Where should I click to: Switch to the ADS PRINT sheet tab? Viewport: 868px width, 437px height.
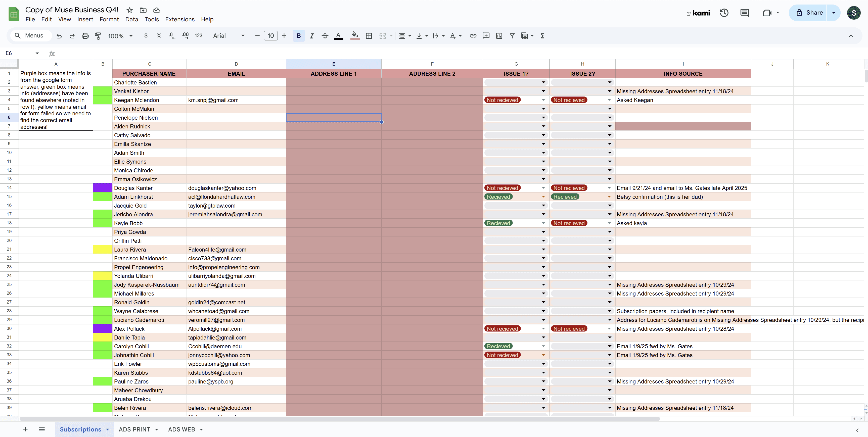(134, 429)
